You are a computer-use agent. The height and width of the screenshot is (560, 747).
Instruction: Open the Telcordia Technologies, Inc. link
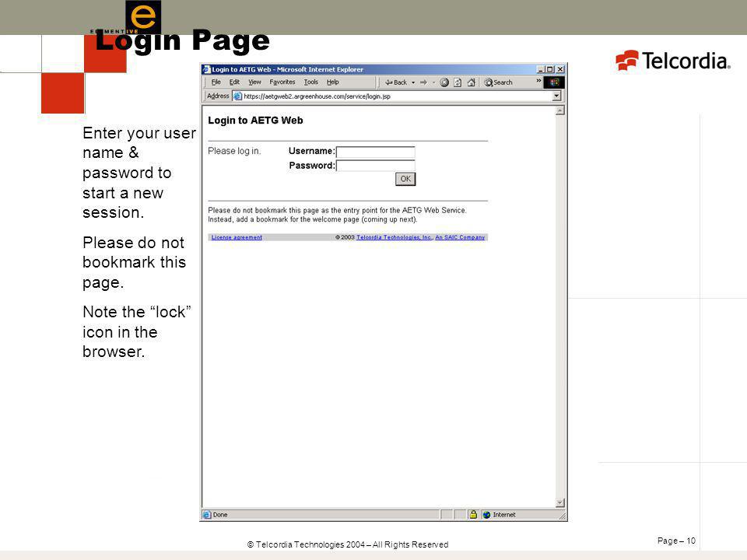click(x=394, y=237)
